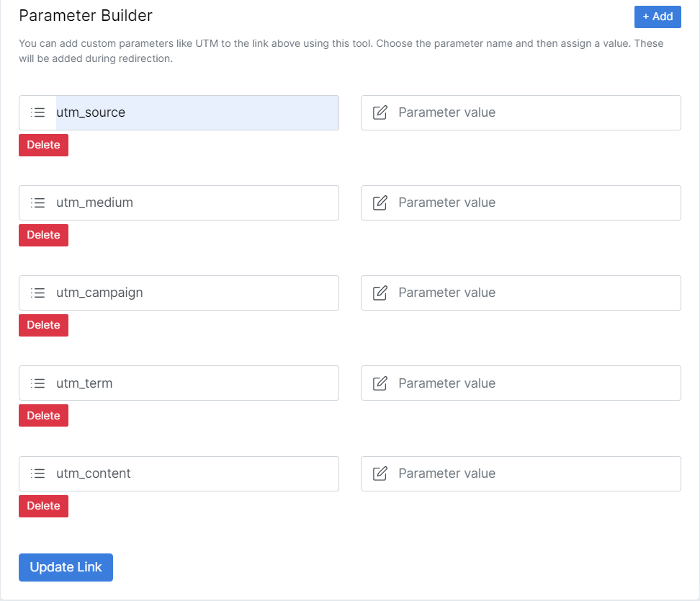Click the list icon beside utm_content

[37, 473]
